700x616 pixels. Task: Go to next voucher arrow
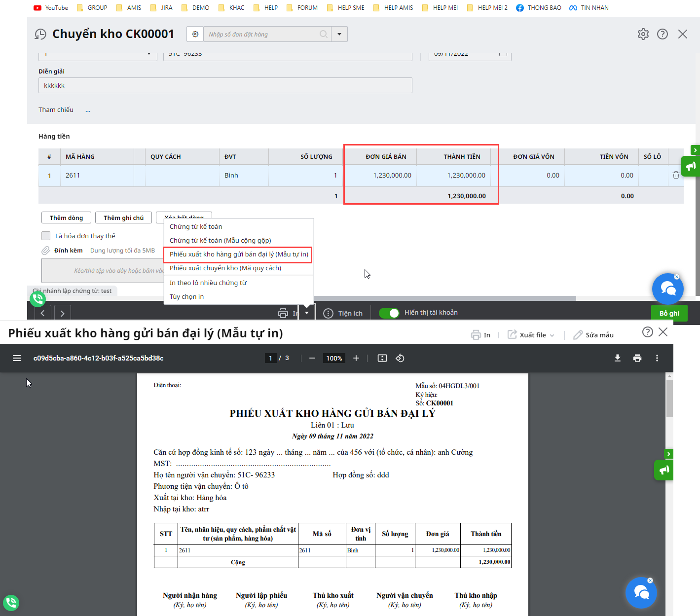(62, 313)
